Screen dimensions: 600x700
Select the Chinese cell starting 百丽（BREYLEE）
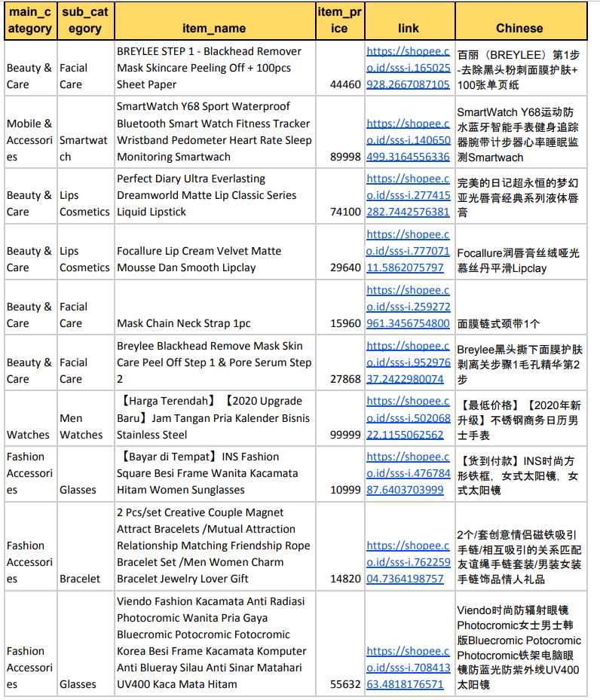click(521, 68)
